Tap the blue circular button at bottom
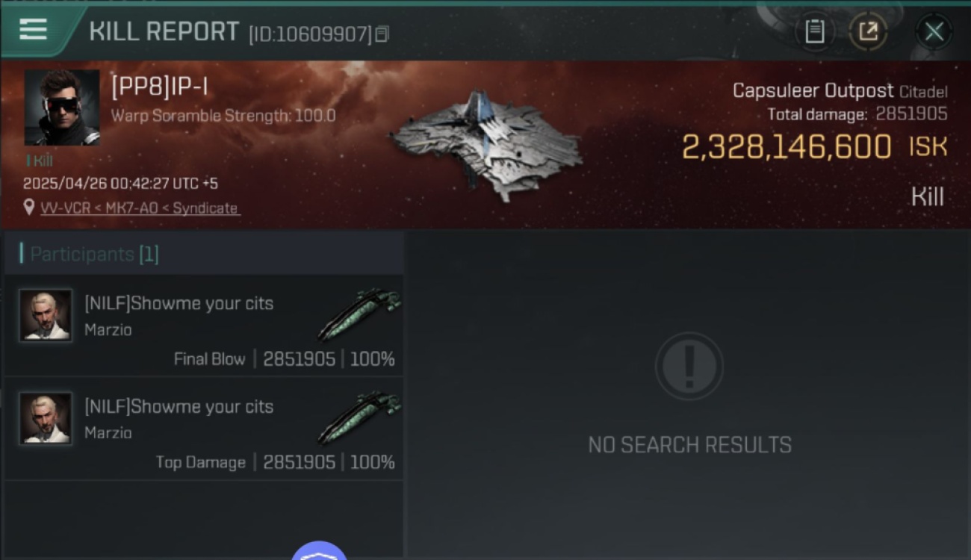This screenshot has width=971, height=560. point(319,551)
